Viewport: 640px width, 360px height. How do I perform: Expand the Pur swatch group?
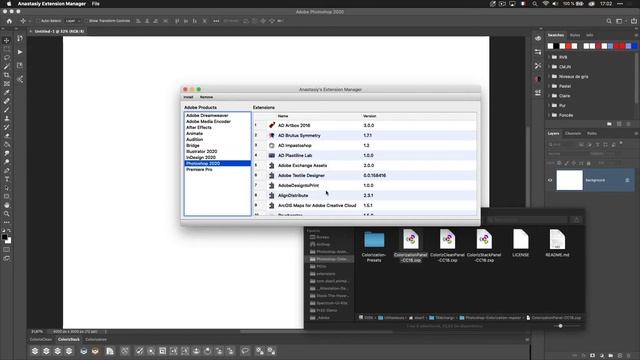(549, 105)
